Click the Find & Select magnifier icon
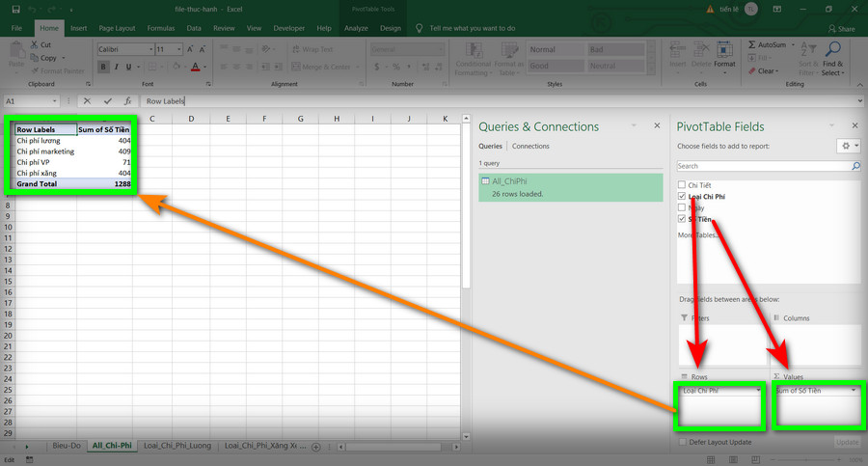The width and height of the screenshot is (868, 466). pos(832,49)
